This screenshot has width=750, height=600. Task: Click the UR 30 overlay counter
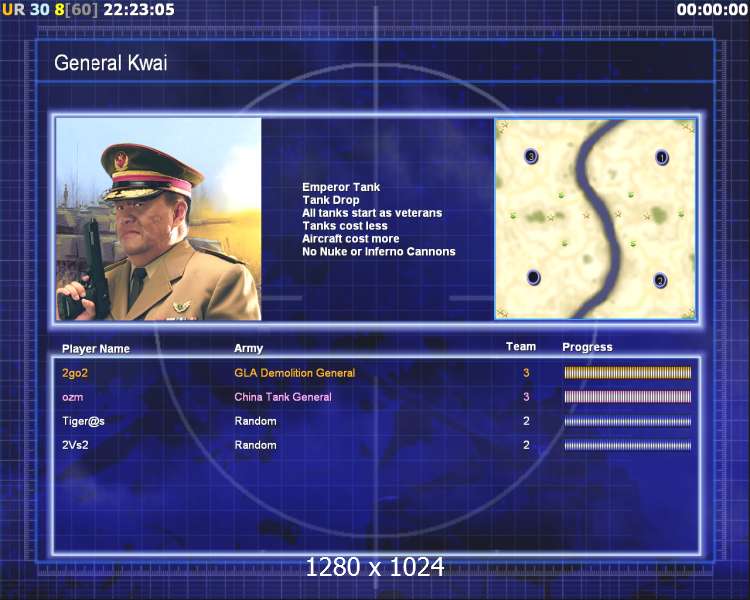tap(25, 10)
